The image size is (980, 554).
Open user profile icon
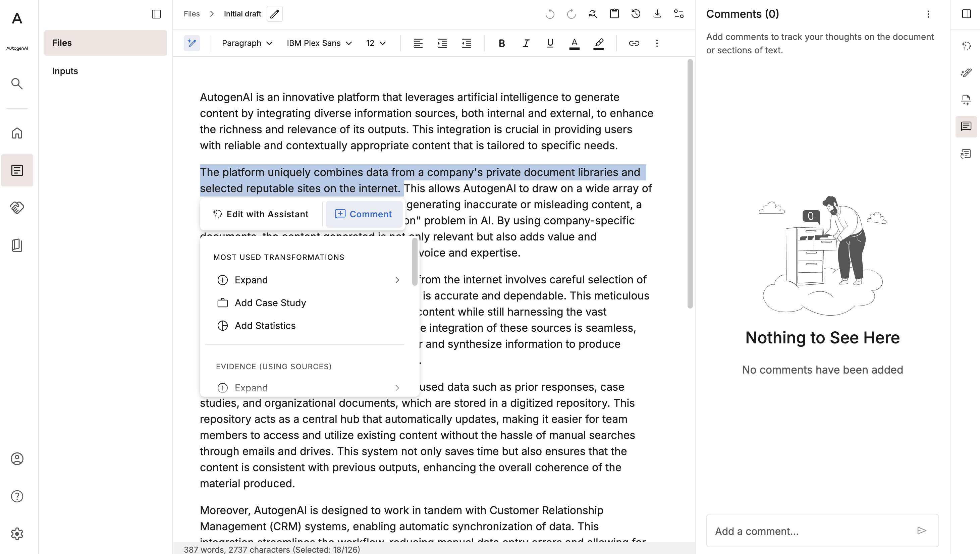coord(17,459)
